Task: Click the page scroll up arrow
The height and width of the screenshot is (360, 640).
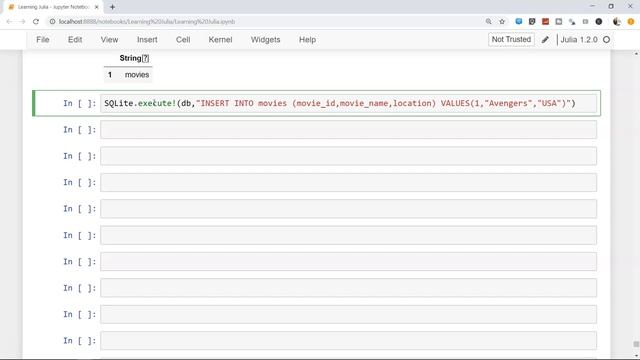Action: pos(636,53)
